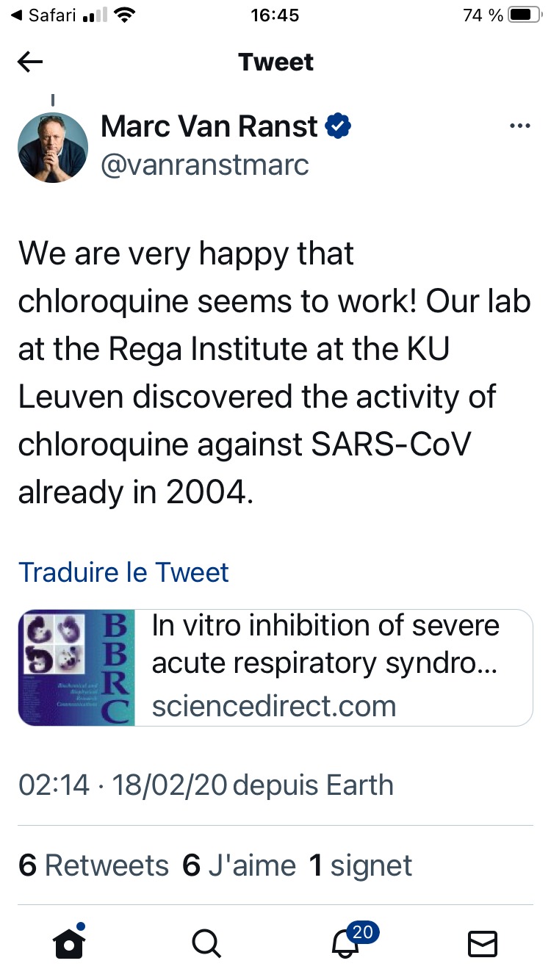The height and width of the screenshot is (980, 551).
Task: Tap the back arrow icon
Action: tap(30, 62)
